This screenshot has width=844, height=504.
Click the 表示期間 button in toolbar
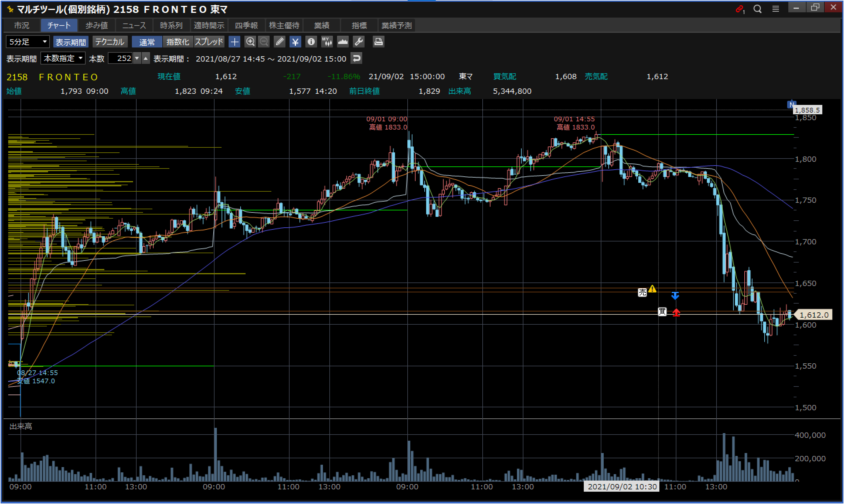point(71,42)
